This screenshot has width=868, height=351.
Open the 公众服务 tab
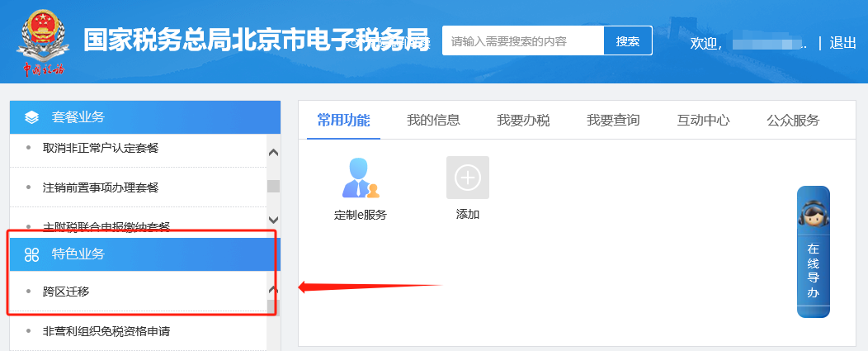click(x=793, y=120)
